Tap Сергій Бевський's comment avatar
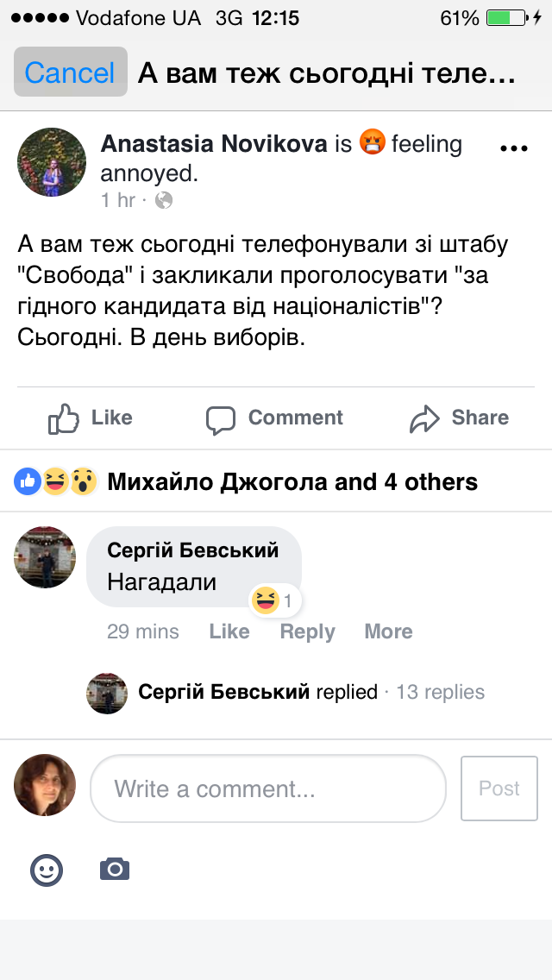 (x=45, y=557)
